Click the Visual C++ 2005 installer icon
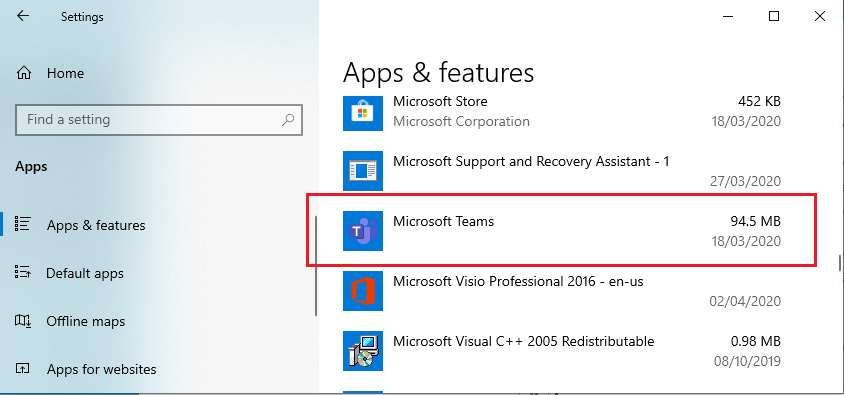Viewport: 844px width, 395px height. (x=363, y=351)
